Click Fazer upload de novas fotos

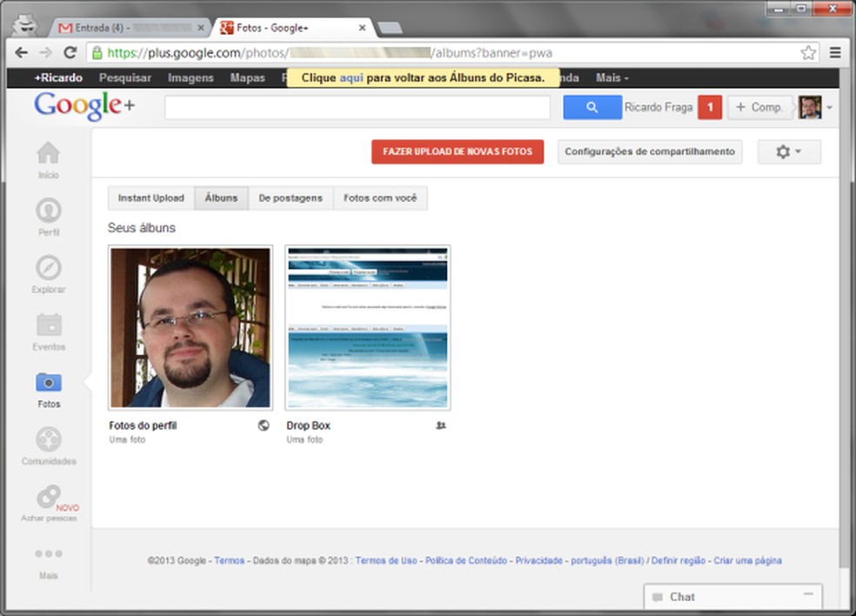(x=458, y=151)
